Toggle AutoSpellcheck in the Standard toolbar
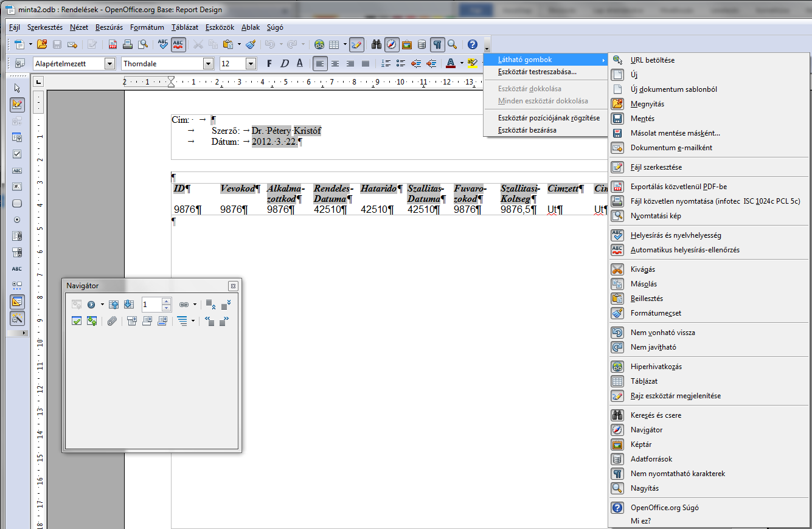This screenshot has height=529, width=812. (178, 44)
